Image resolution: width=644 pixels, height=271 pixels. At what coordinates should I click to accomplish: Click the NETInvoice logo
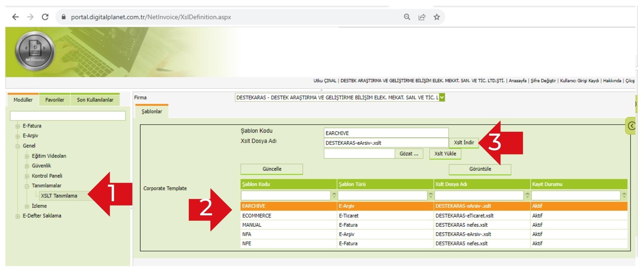point(35,51)
